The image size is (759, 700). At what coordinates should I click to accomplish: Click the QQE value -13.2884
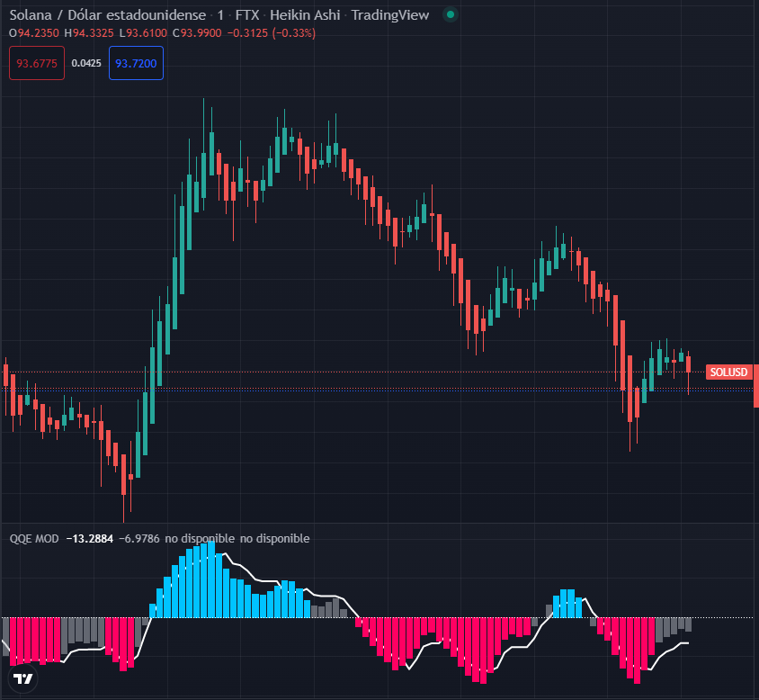pos(90,539)
